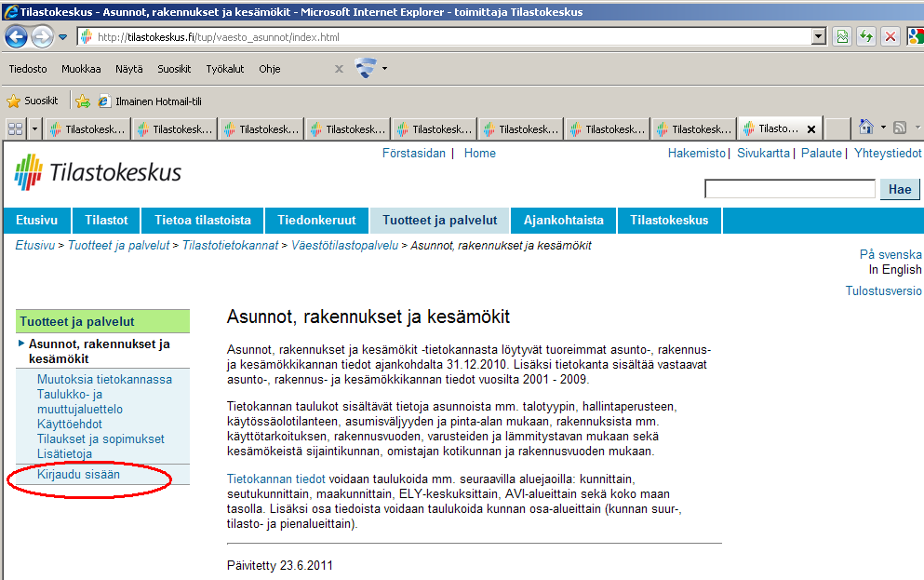
Task: Open the Suosikit favorites star button
Action: pos(33,101)
